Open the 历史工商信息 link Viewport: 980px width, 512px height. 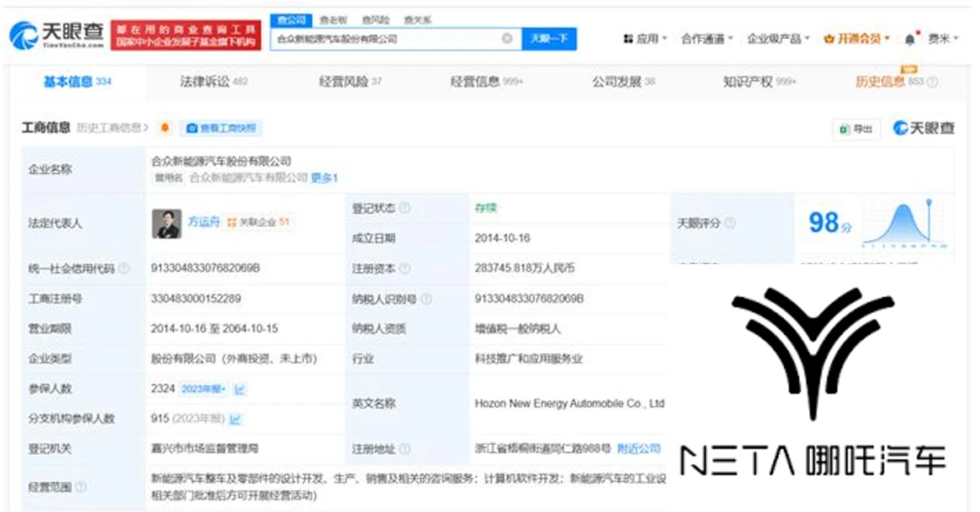coord(113,128)
